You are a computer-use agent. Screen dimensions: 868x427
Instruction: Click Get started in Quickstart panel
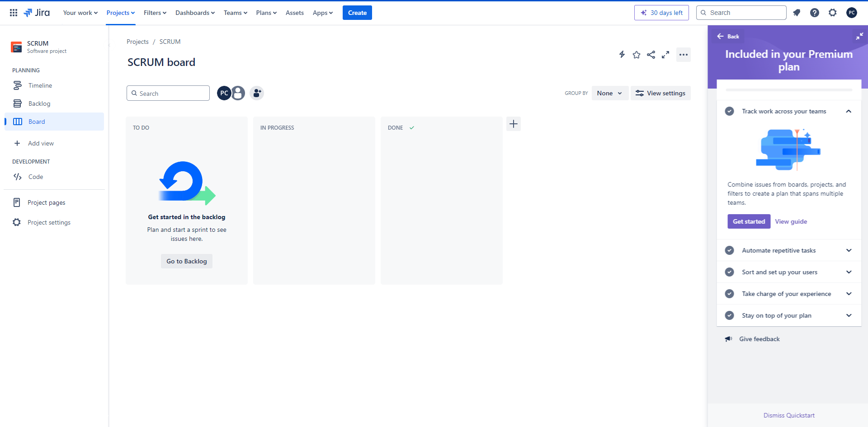[x=749, y=221]
